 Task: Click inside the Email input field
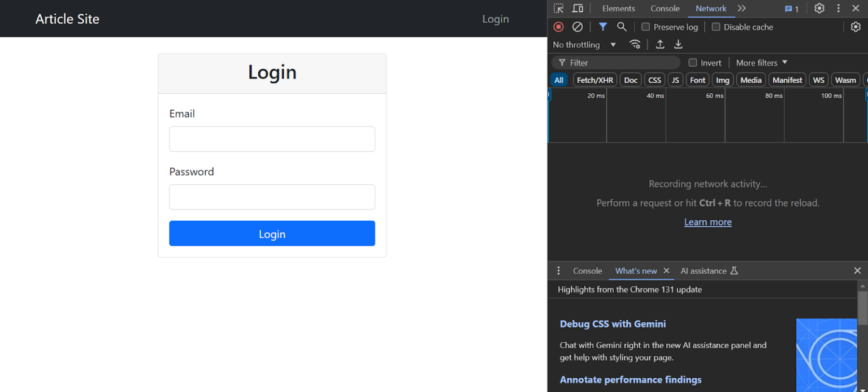click(272, 139)
